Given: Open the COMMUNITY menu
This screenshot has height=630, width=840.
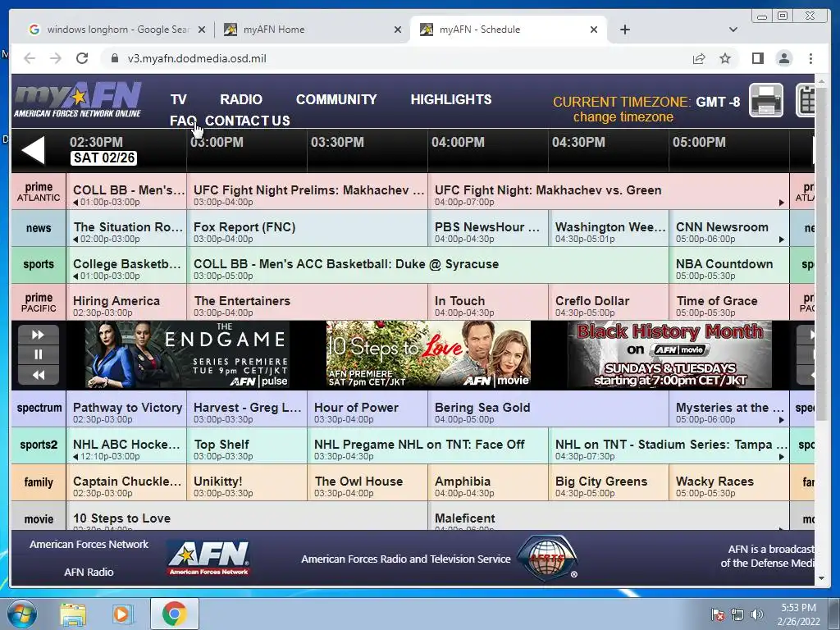Looking at the screenshot, I should click(x=336, y=99).
